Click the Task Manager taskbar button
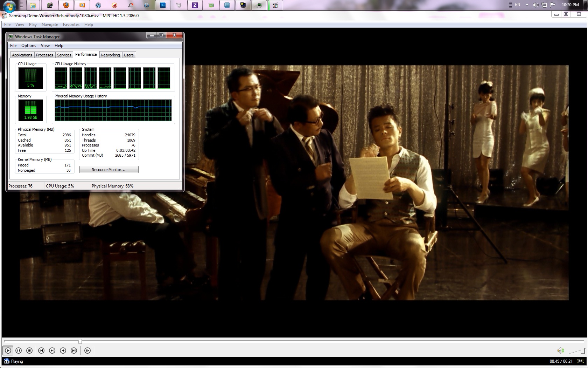Viewport: 588px width, 368px height. (259, 5)
